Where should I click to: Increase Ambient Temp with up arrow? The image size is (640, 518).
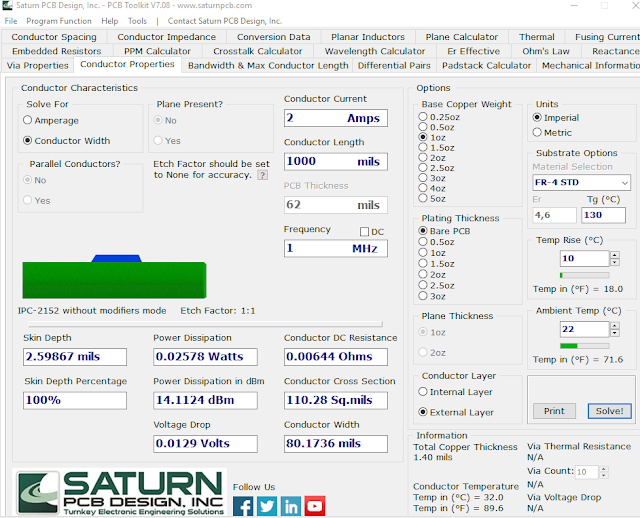[614, 326]
